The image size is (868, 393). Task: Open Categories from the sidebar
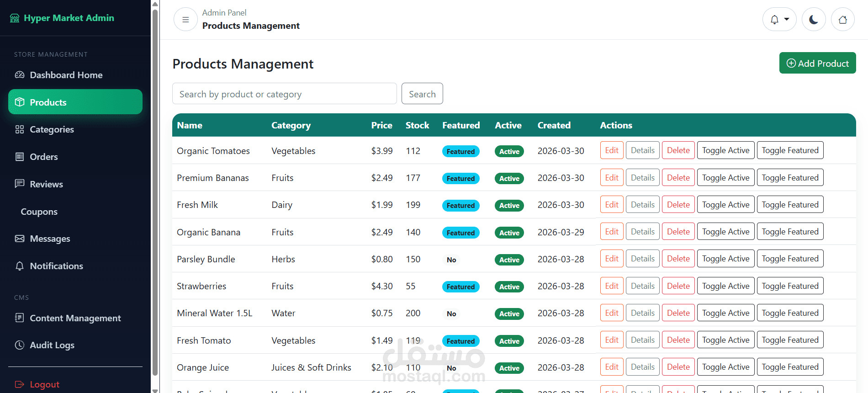tap(52, 129)
